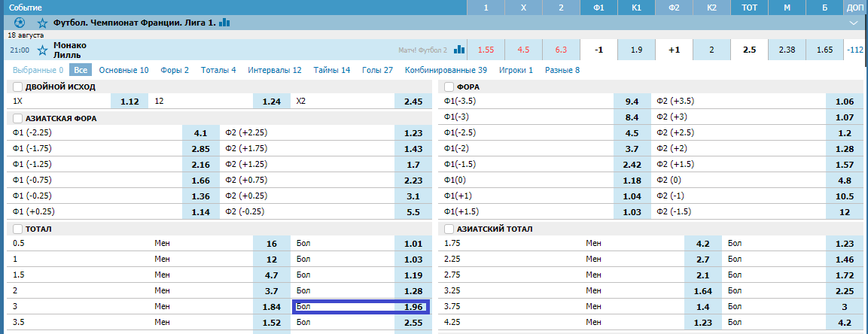Select Ф2 (-0.25) Asian handicap odds 5.5
The image size is (868, 334).
(413, 212)
